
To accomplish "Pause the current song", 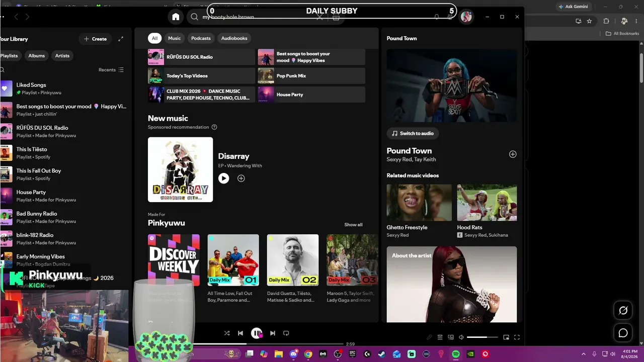I will tap(257, 333).
